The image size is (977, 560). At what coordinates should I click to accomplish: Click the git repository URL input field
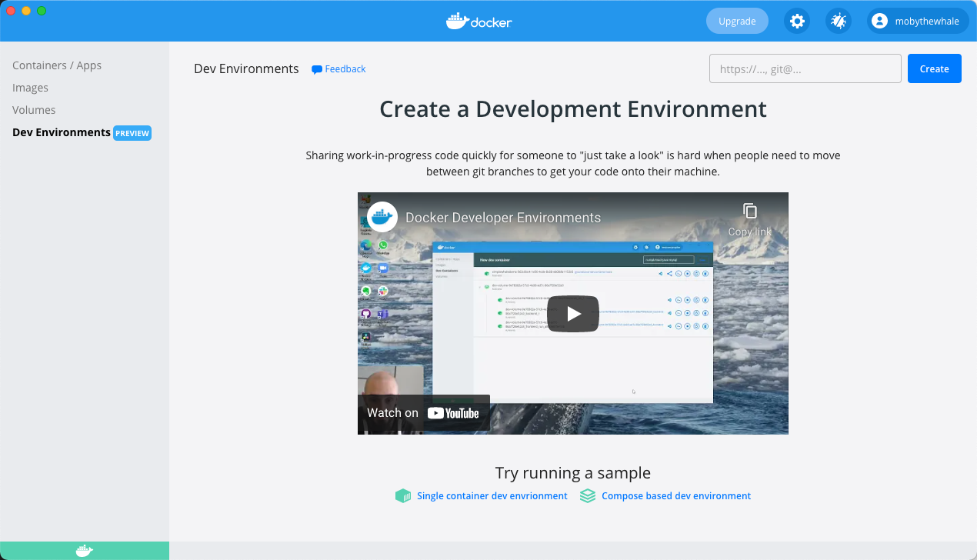[805, 68]
